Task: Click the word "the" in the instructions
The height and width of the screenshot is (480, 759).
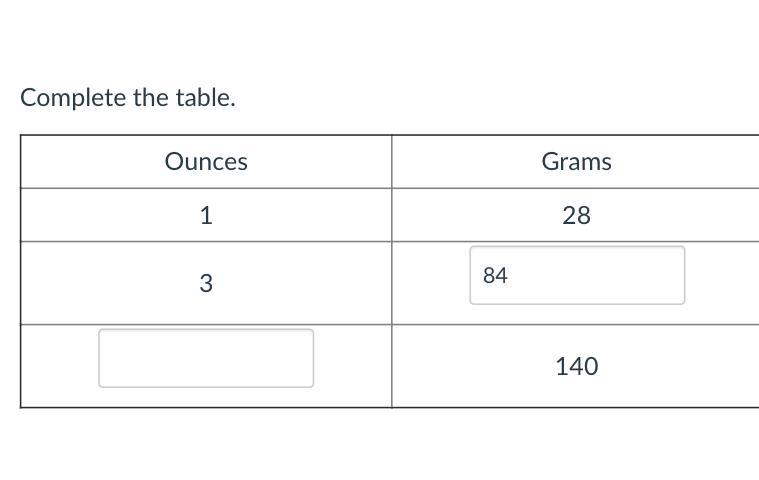Action: (x=151, y=97)
